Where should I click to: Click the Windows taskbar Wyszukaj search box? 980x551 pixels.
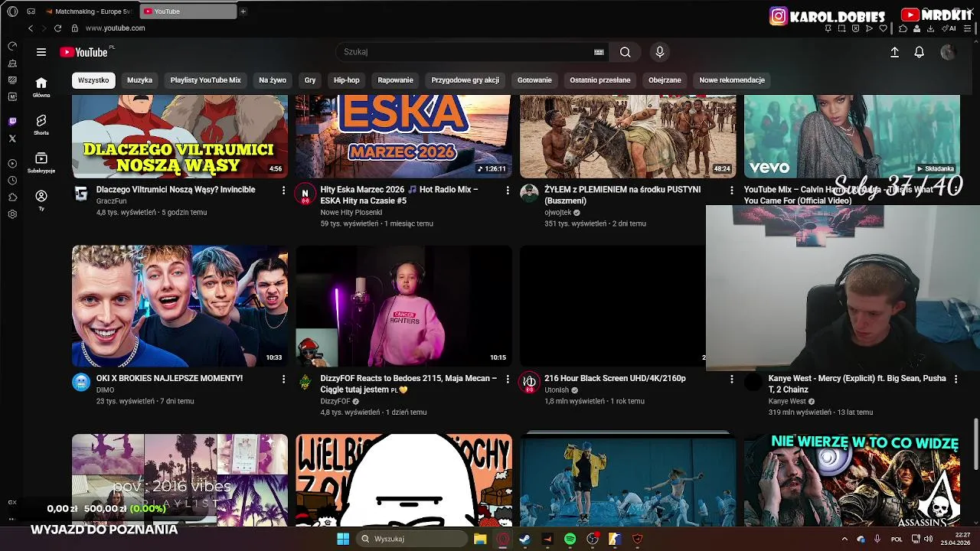pyautogui.click(x=413, y=539)
